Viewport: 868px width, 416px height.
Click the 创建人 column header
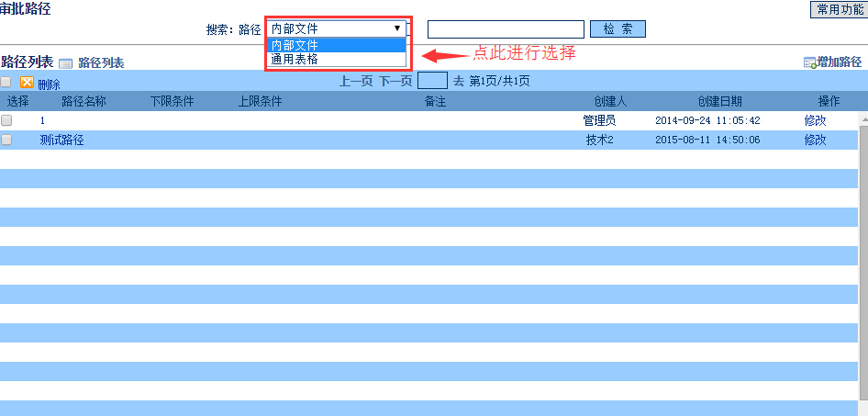pos(610,101)
